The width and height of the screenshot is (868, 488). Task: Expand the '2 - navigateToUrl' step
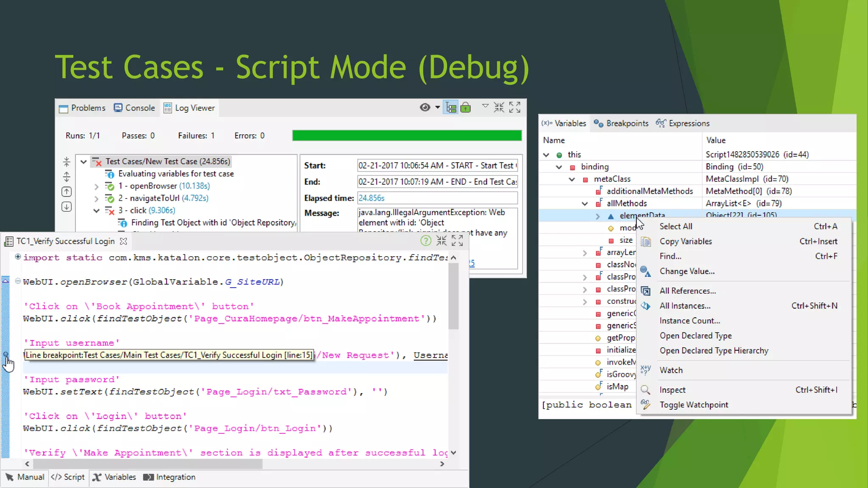pos(96,199)
